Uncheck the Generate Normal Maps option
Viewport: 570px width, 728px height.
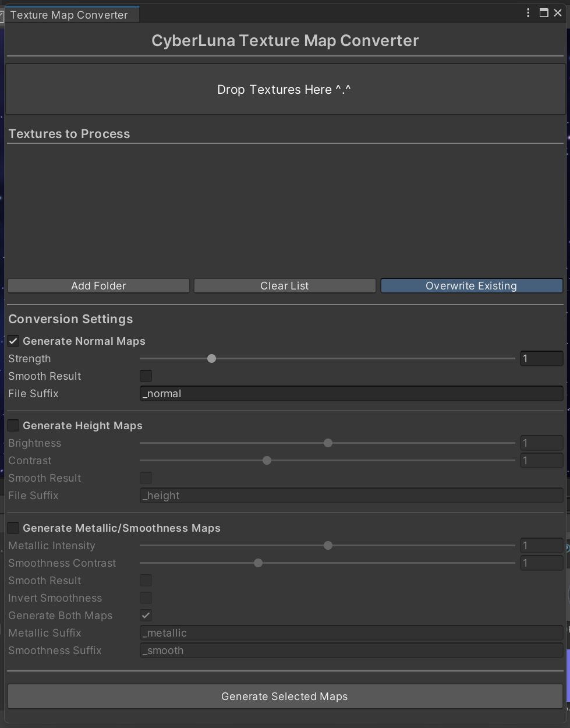tap(13, 341)
